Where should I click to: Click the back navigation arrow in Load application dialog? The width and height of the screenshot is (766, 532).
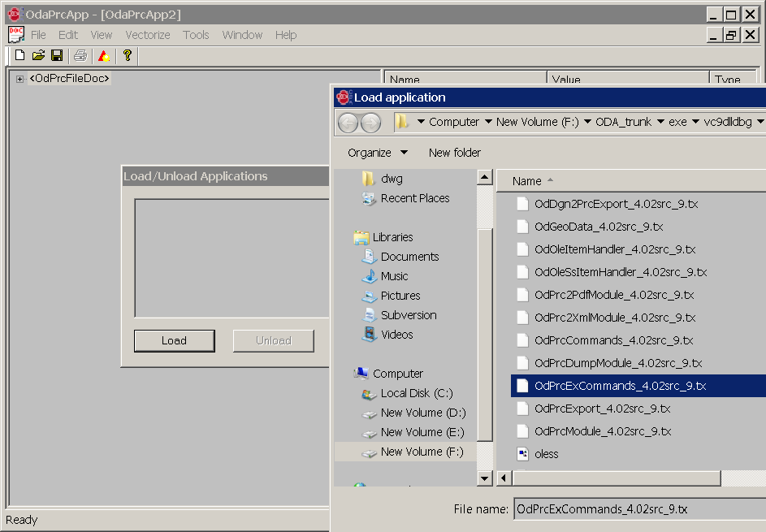click(349, 122)
